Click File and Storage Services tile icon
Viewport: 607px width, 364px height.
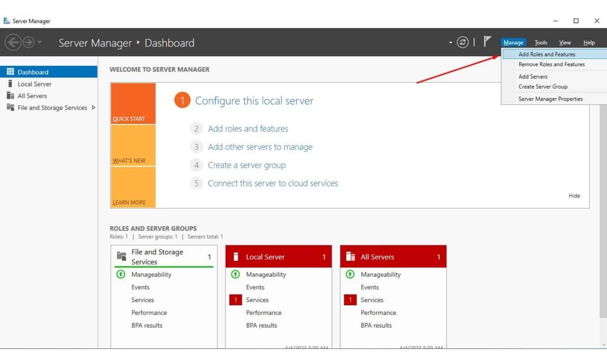[x=121, y=256]
